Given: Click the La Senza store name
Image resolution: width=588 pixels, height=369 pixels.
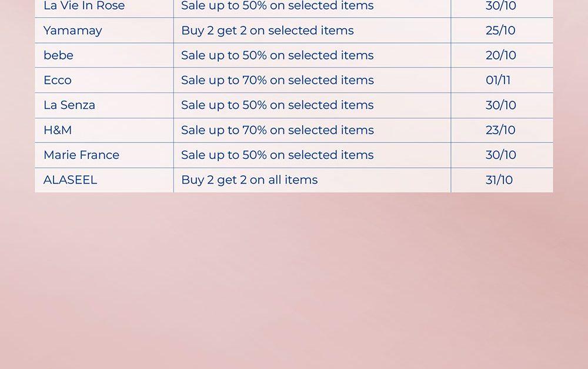Looking at the screenshot, I should coord(69,105).
